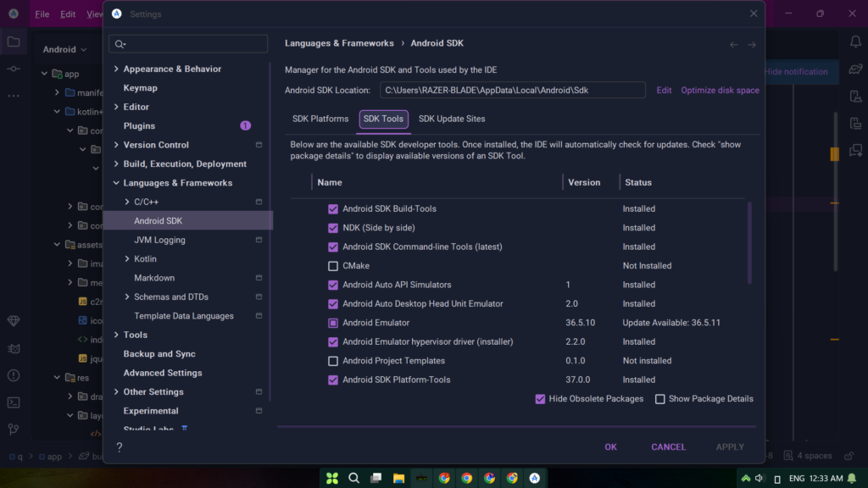
Task: Click the project-level icon beside JVM Logging
Action: [x=259, y=240]
